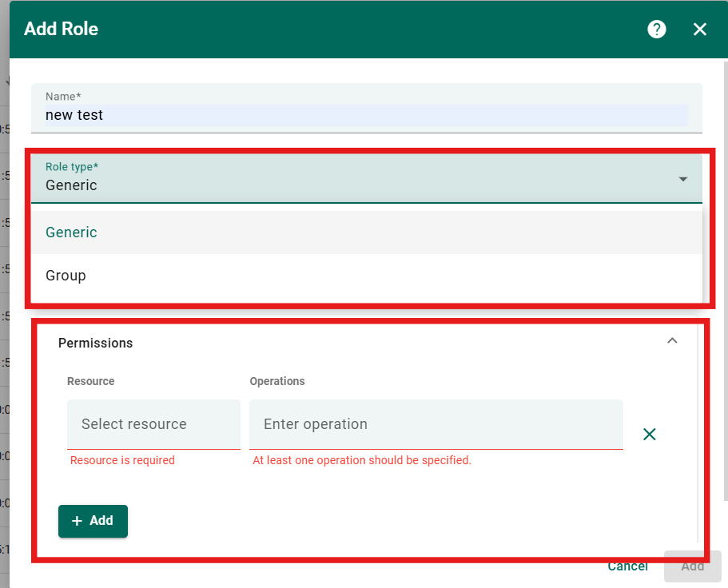Click the Resource is required error text
Screen dimensions: 728x588
coord(122,460)
